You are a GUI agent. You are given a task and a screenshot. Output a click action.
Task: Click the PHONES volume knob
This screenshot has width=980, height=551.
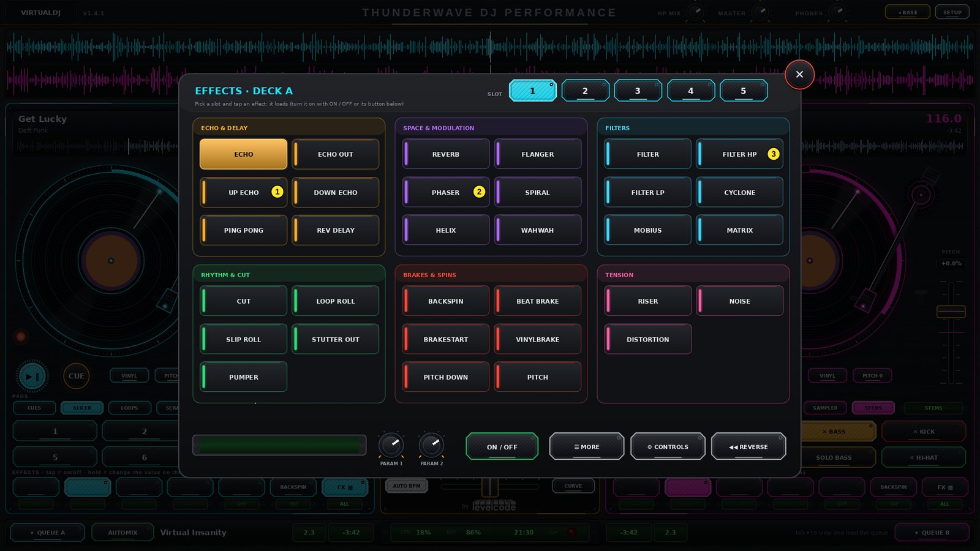[839, 12]
